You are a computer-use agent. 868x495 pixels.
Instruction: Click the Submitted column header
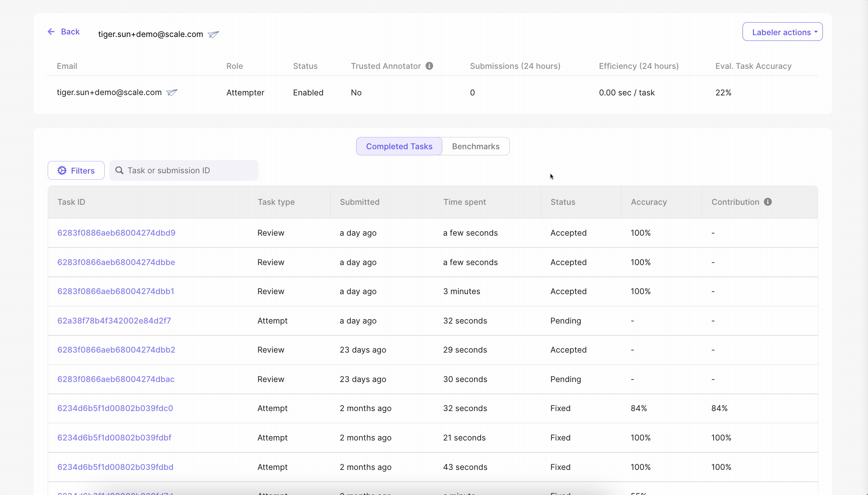point(359,202)
